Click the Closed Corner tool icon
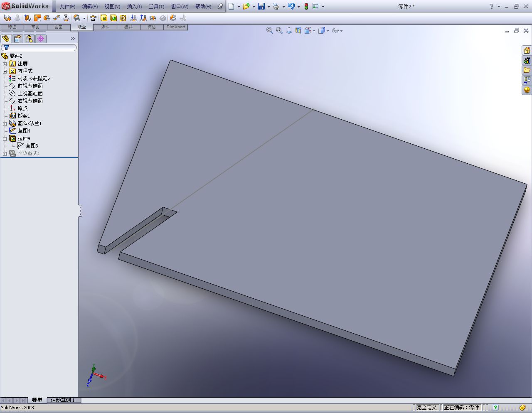532x413 pixels. [77, 18]
